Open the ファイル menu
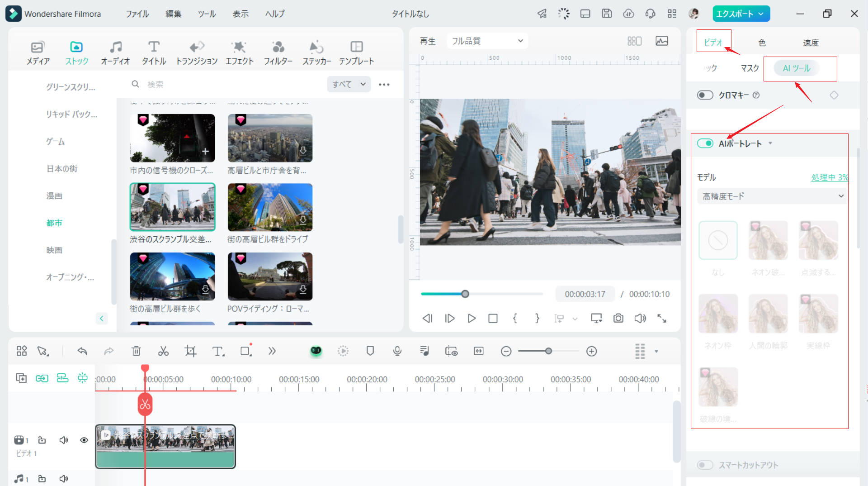This screenshot has height=486, width=868. (x=137, y=14)
